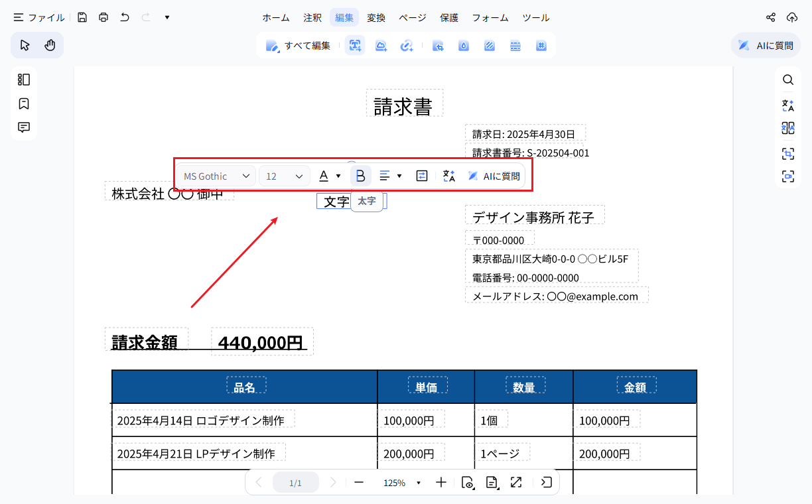
Task: Open the ファイル menu
Action: [38, 17]
